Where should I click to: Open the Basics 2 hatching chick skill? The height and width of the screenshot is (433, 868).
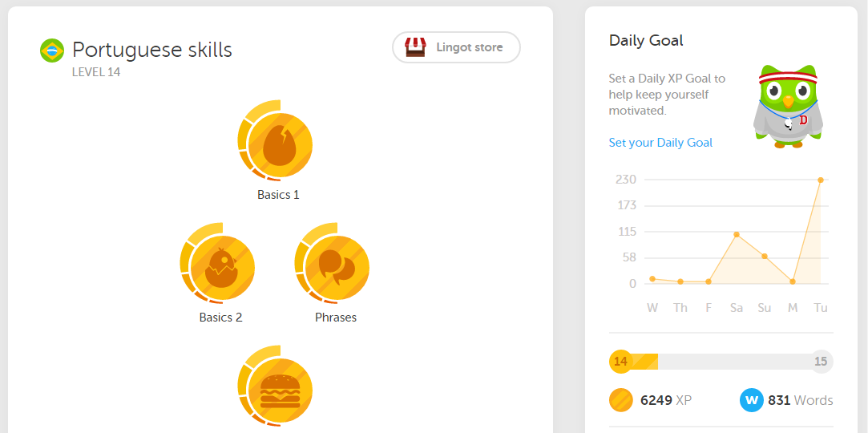tap(218, 264)
